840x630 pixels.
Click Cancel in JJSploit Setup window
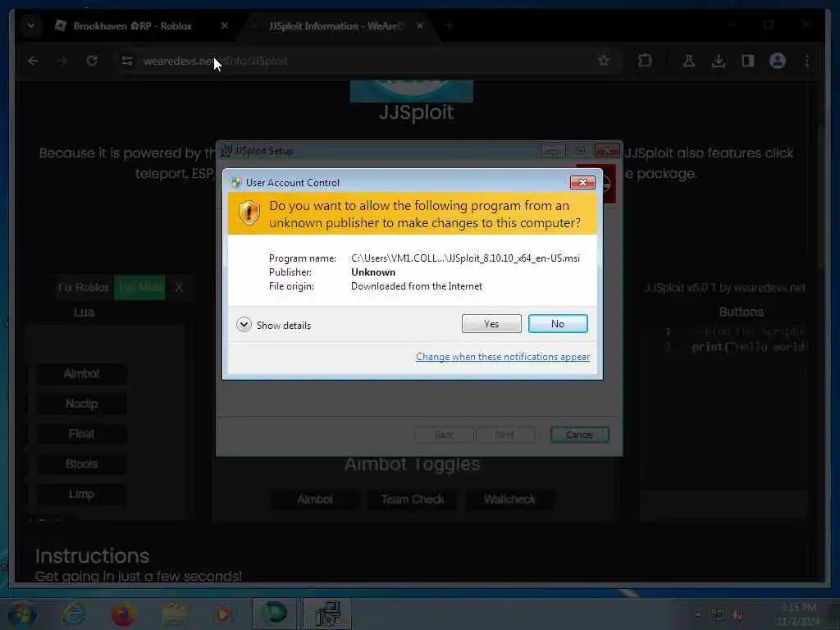coord(579,435)
